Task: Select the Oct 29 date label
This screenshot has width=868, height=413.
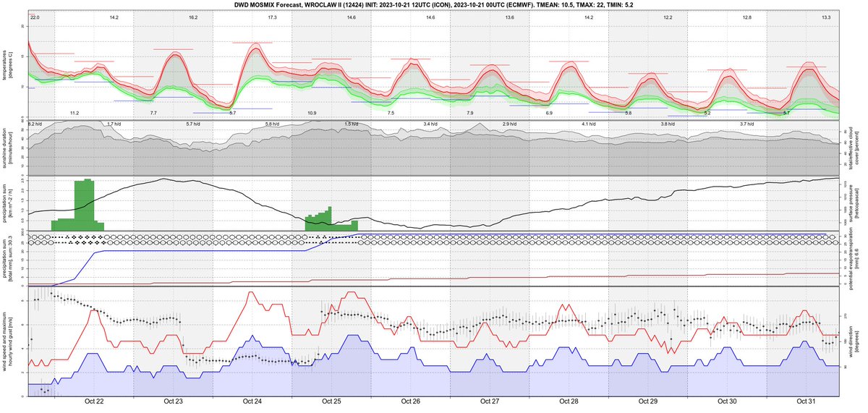Action: [648, 401]
